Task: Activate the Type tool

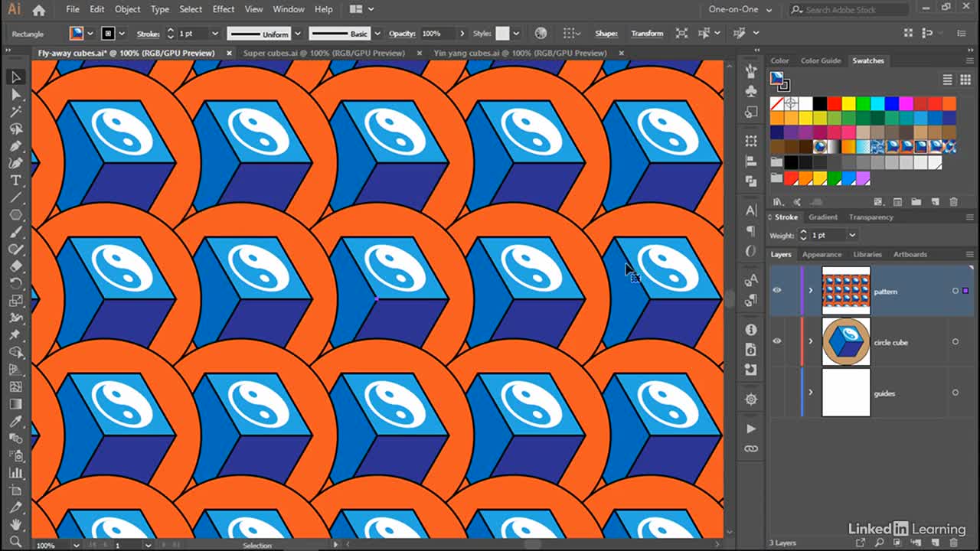Action: click(16, 181)
